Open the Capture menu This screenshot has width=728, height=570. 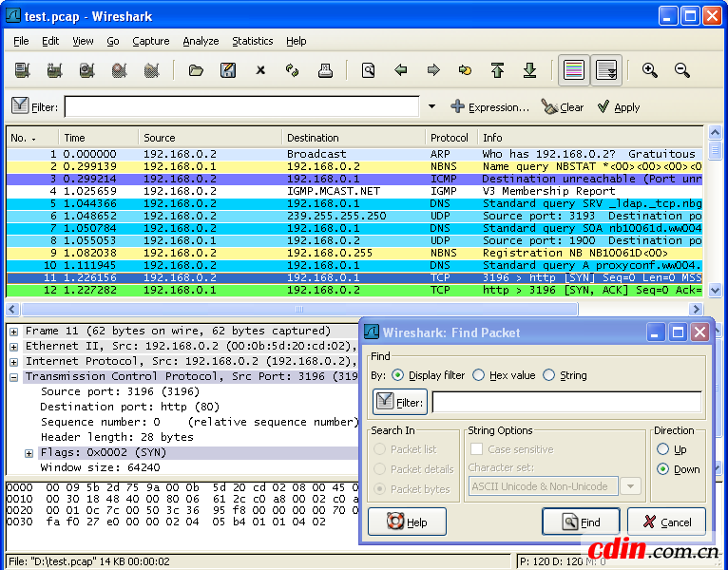click(x=151, y=41)
